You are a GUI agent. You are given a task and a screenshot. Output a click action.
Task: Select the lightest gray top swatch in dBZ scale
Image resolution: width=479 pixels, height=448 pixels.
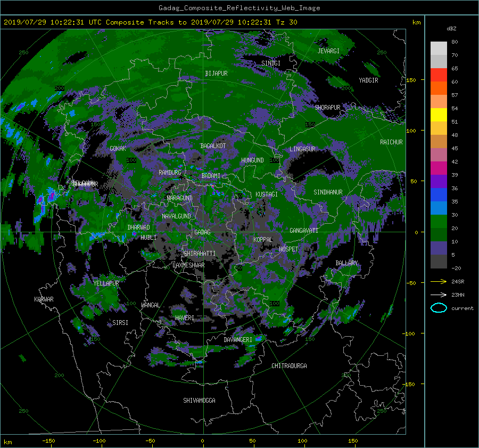(x=439, y=48)
